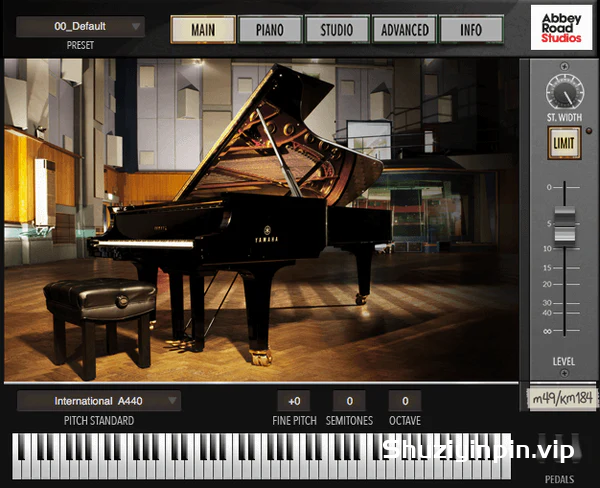Open the 00_Default preset dropdown

coord(80,26)
